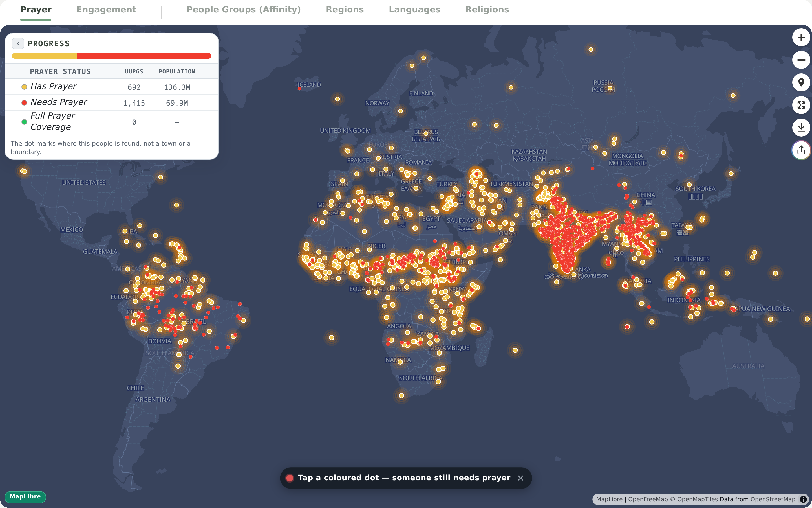Screen dimensions: 812x508
Task: Click the PHILIPPINES map label
Action: pos(692,259)
